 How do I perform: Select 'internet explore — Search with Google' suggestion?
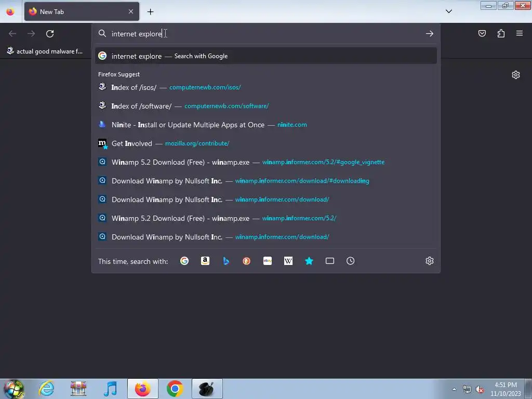pyautogui.click(x=266, y=56)
